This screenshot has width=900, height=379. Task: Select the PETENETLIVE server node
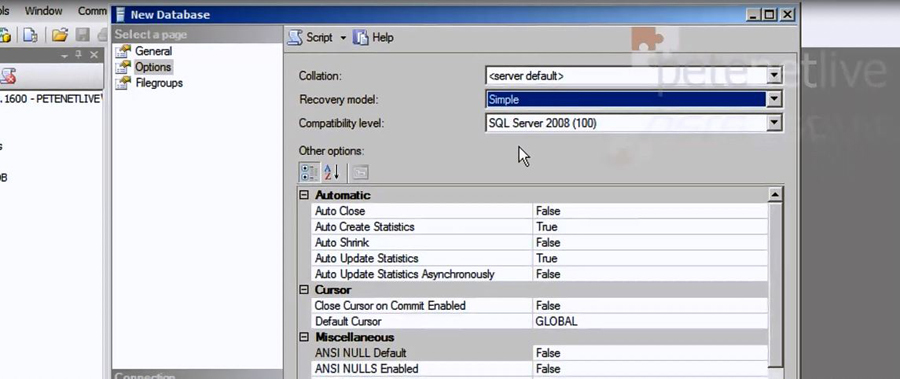[x=52, y=99]
